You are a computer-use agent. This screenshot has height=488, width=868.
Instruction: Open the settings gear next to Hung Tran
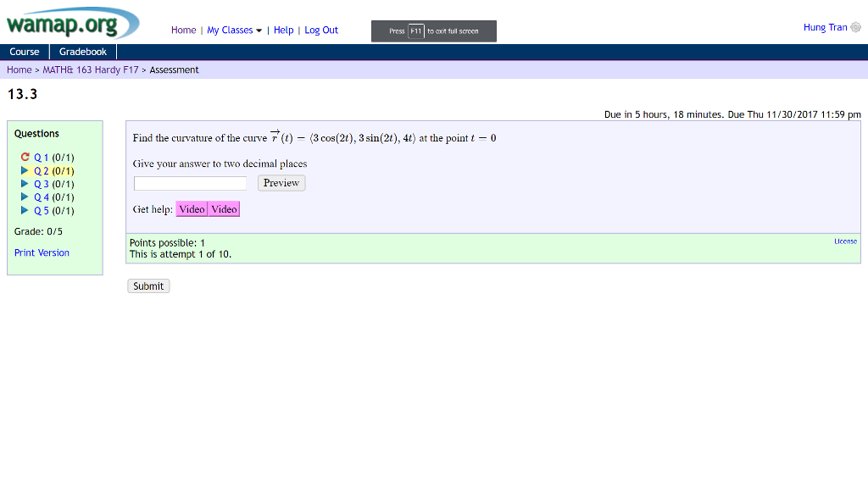(x=857, y=26)
